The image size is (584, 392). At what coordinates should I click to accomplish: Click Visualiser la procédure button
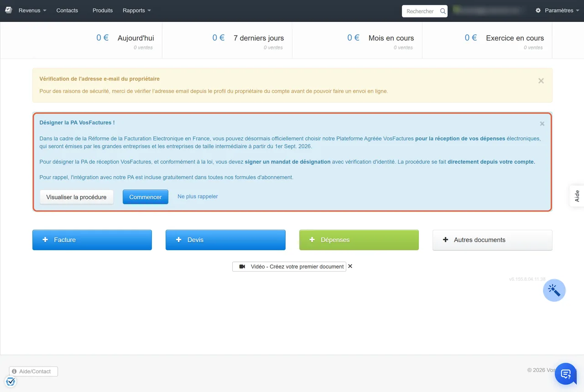click(76, 197)
